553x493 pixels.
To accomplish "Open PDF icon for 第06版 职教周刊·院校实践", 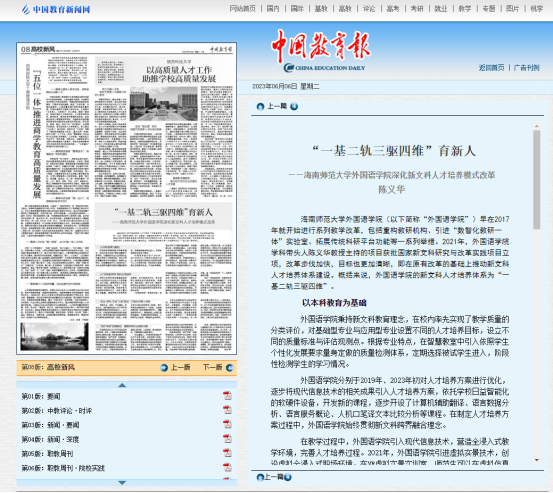I will pyautogui.click(x=227, y=468).
